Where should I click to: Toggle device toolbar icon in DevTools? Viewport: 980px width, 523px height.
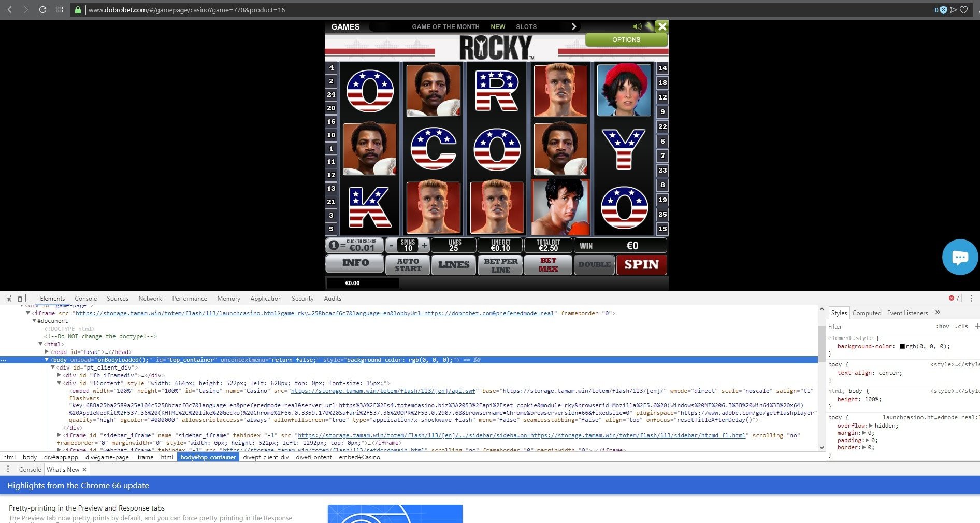click(22, 298)
